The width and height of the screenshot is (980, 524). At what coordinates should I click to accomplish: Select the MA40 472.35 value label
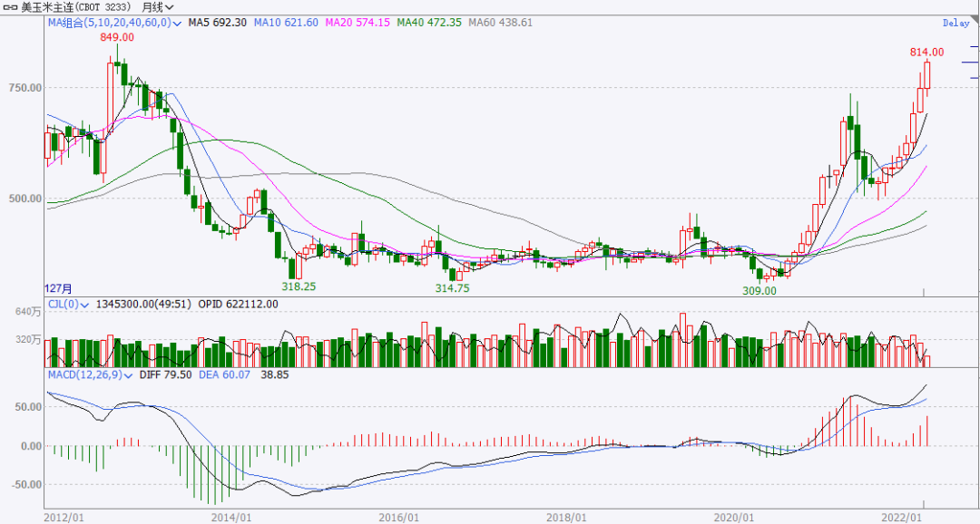429,23
